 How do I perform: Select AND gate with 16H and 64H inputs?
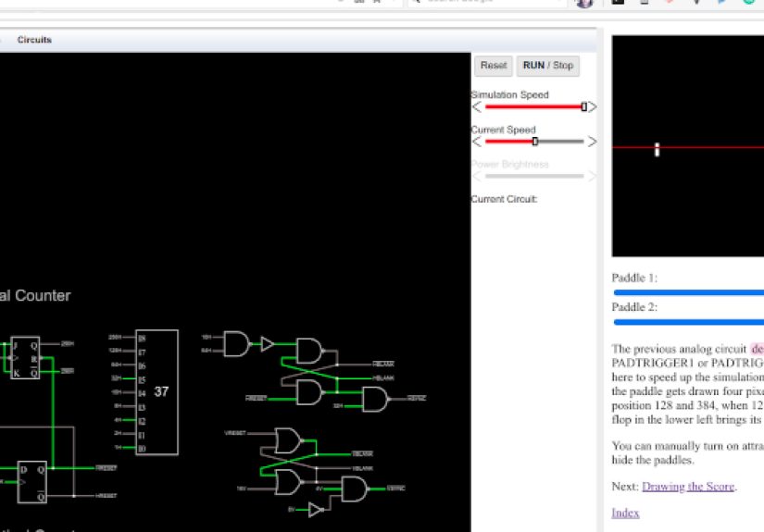237,343
